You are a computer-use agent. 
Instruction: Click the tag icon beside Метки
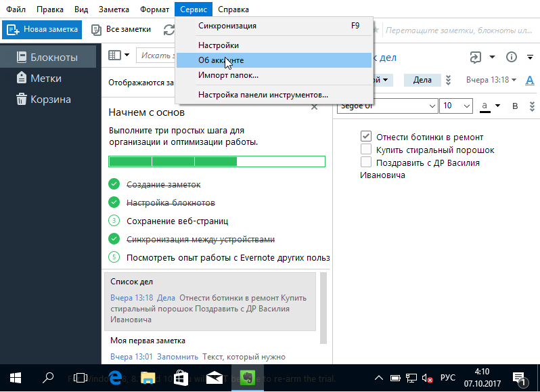coord(22,78)
